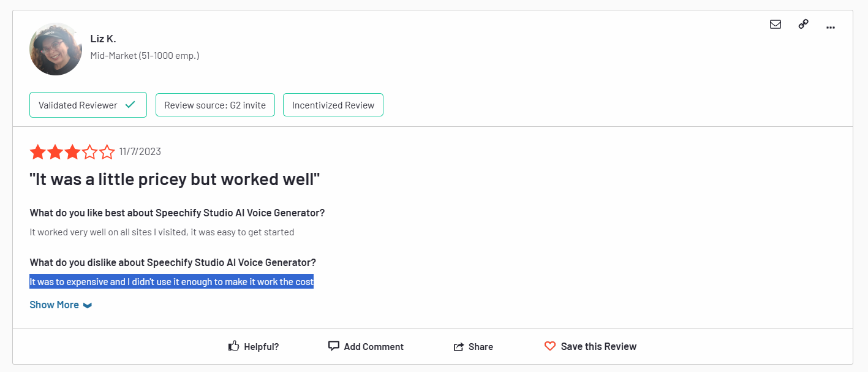Click the Add Comment speech bubble icon
Image resolution: width=868 pixels, height=372 pixels.
click(334, 346)
